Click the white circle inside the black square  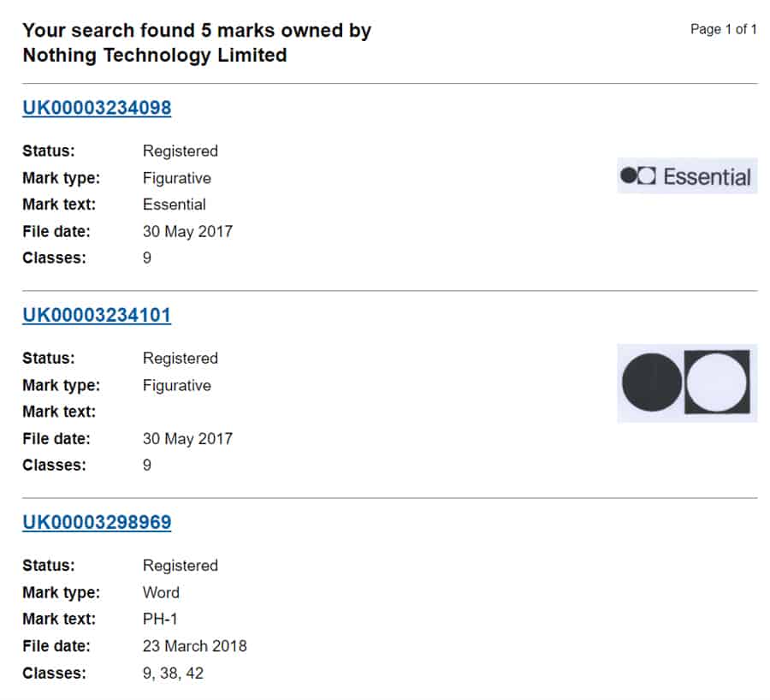pos(717,383)
